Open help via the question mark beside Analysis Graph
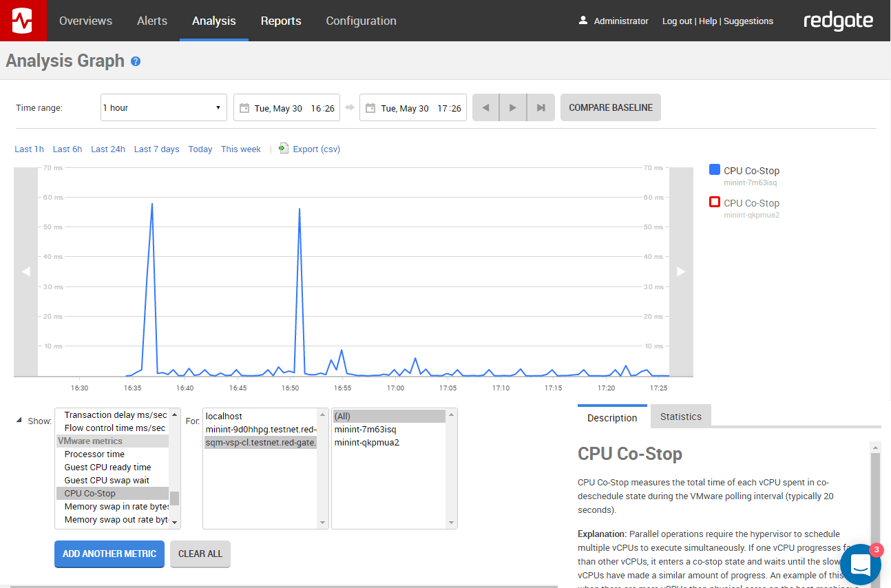The image size is (891, 588). coord(136,61)
